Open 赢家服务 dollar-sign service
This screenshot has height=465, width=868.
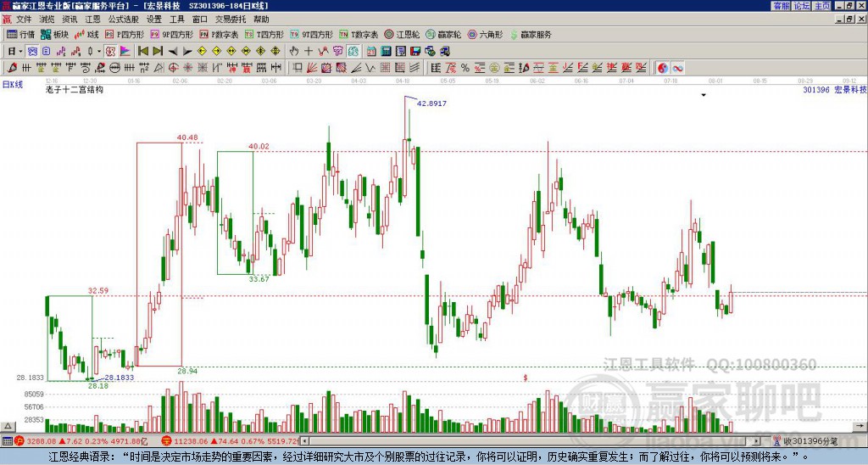coord(531,34)
